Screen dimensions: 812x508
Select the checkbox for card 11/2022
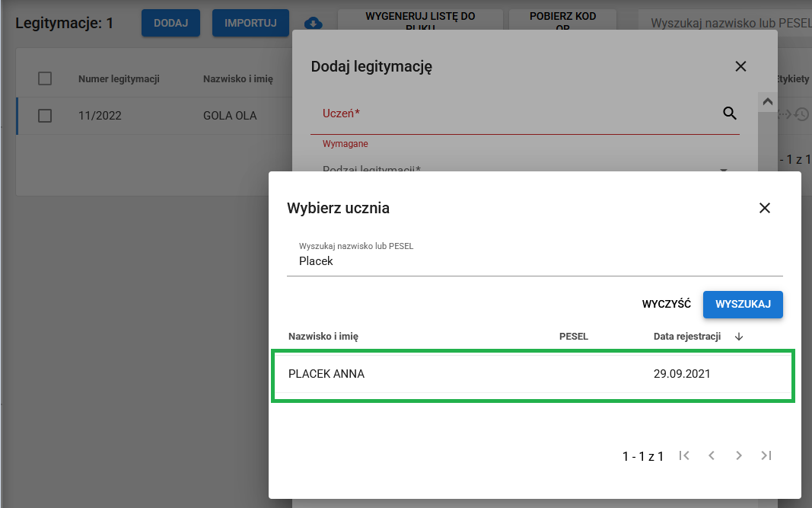tap(44, 115)
